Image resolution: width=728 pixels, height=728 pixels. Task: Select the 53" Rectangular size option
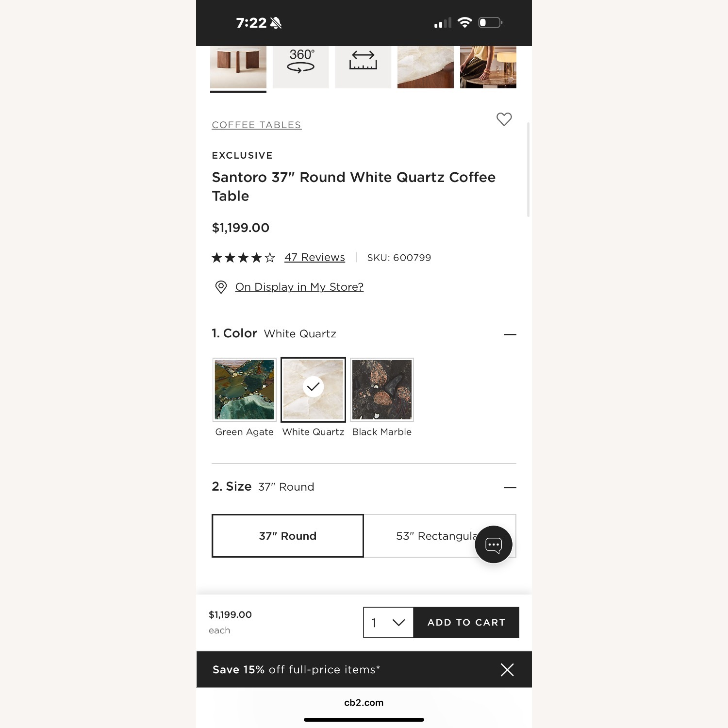(440, 536)
